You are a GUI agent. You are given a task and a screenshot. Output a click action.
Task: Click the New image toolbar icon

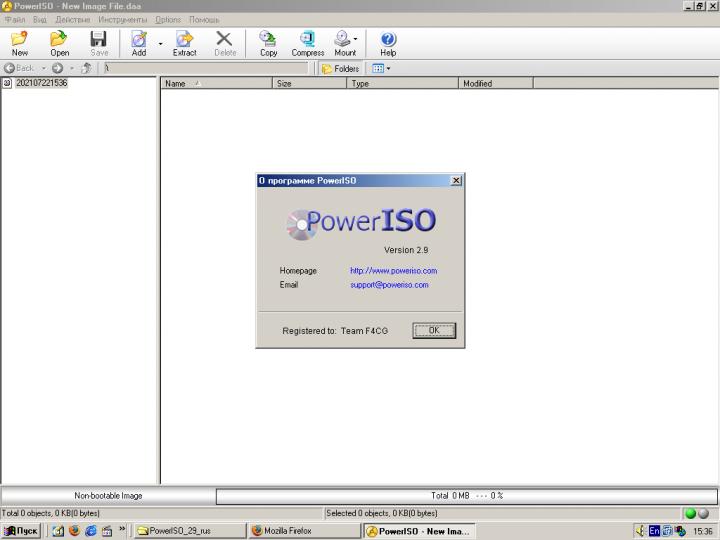[19, 43]
